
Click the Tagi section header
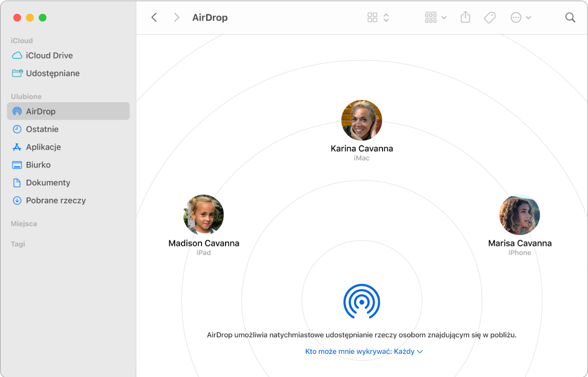[x=17, y=244]
